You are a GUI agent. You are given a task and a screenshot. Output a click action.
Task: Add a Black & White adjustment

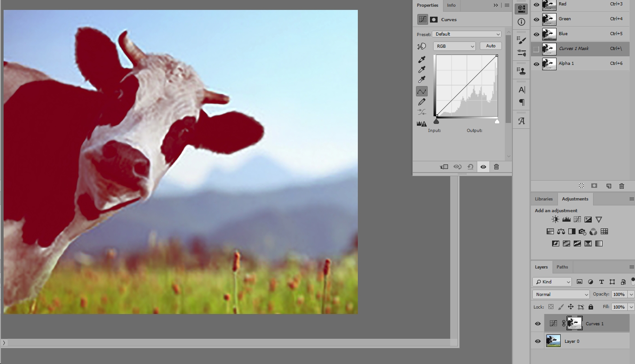[x=572, y=232]
